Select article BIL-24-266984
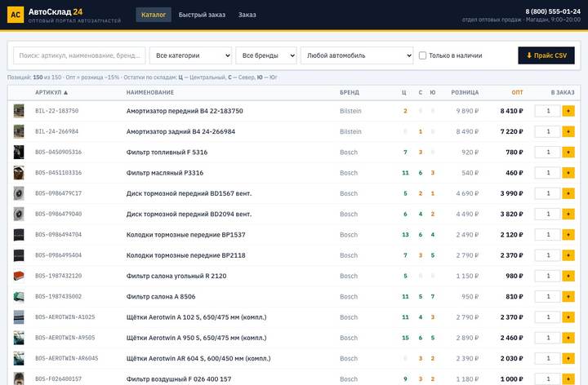The height and width of the screenshot is (385, 588). 57,131
